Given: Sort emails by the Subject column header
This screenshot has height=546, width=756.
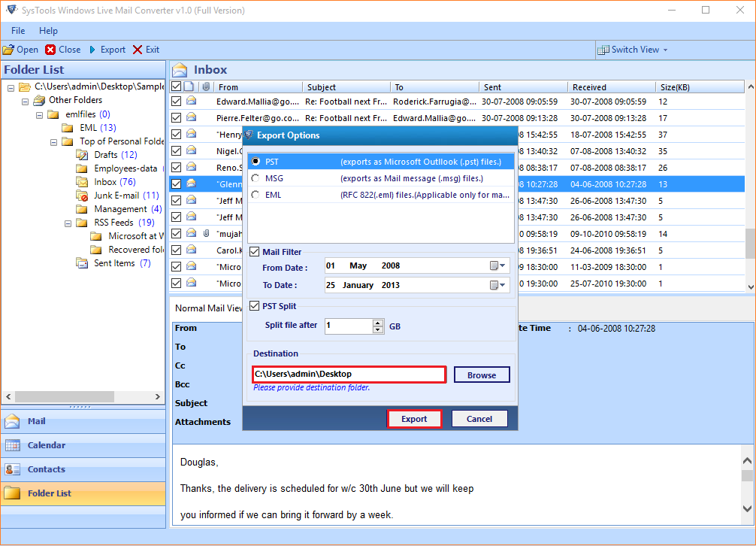Looking at the screenshot, I should click(x=346, y=86).
